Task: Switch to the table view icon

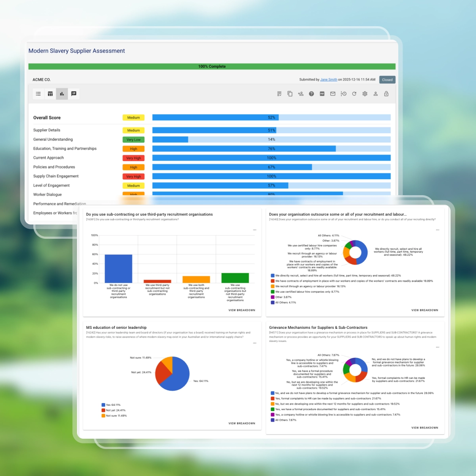Action: pyautogui.click(x=50, y=94)
